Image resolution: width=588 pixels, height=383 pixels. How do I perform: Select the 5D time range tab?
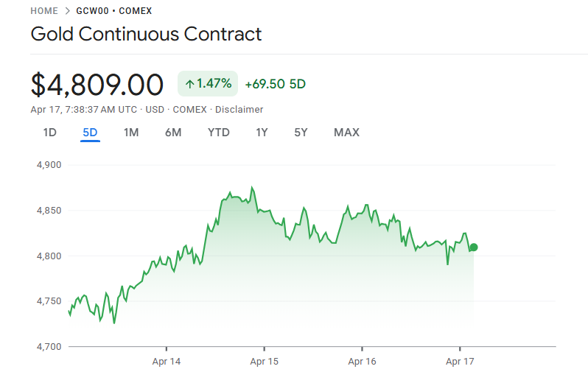click(90, 133)
